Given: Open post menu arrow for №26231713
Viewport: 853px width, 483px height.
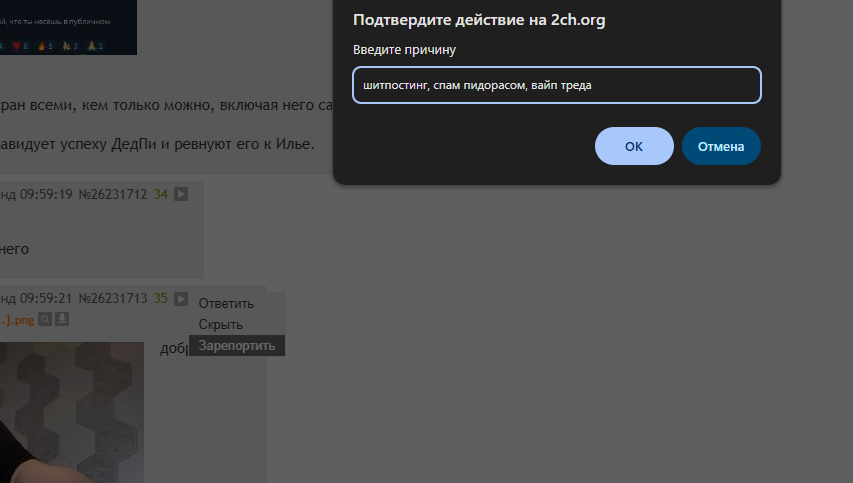Looking at the screenshot, I should pyautogui.click(x=181, y=299).
